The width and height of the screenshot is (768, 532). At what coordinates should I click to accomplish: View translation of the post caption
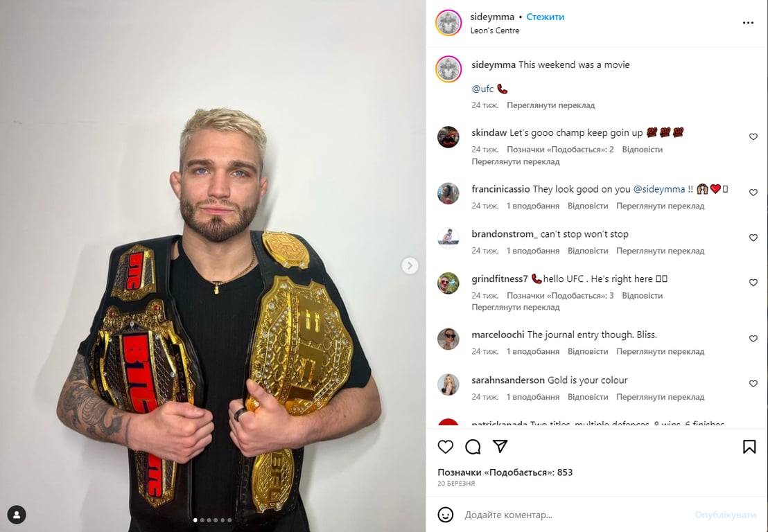pos(550,105)
